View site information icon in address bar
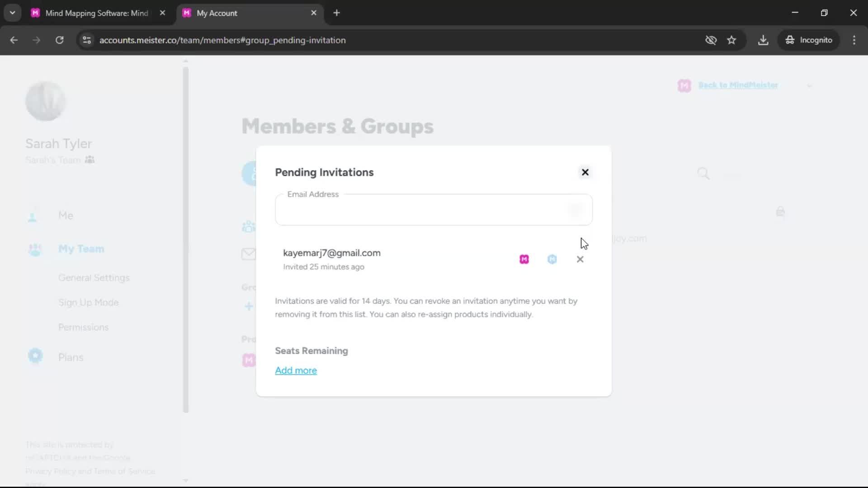 click(87, 40)
